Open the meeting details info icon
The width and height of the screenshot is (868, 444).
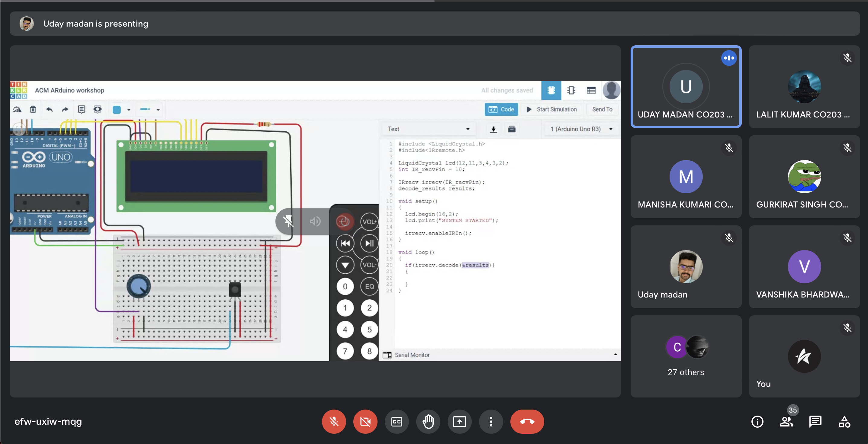click(x=757, y=421)
